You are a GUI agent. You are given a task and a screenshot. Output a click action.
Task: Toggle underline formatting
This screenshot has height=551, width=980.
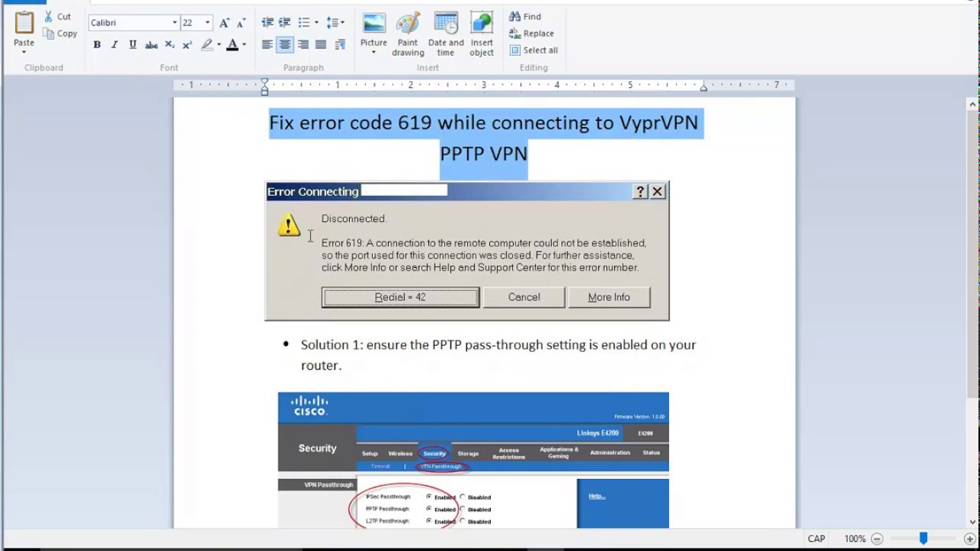[x=132, y=45]
